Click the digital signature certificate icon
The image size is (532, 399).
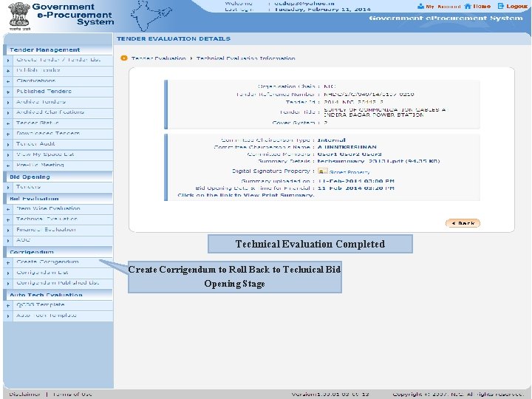pyautogui.click(x=322, y=171)
